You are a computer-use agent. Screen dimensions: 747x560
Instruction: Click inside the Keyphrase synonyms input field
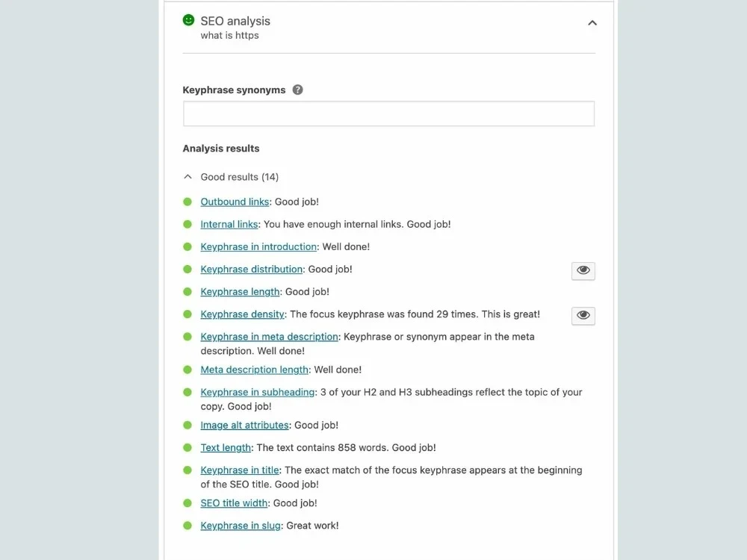(388, 113)
